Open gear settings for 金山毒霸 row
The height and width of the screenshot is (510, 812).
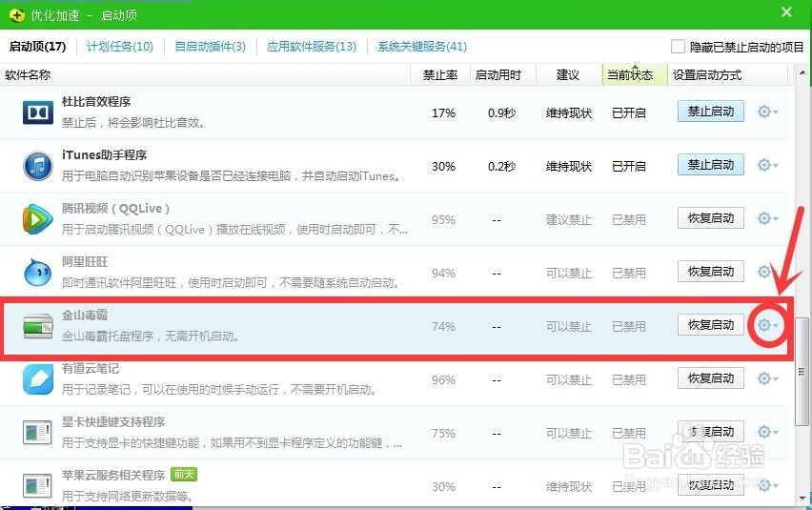767,325
